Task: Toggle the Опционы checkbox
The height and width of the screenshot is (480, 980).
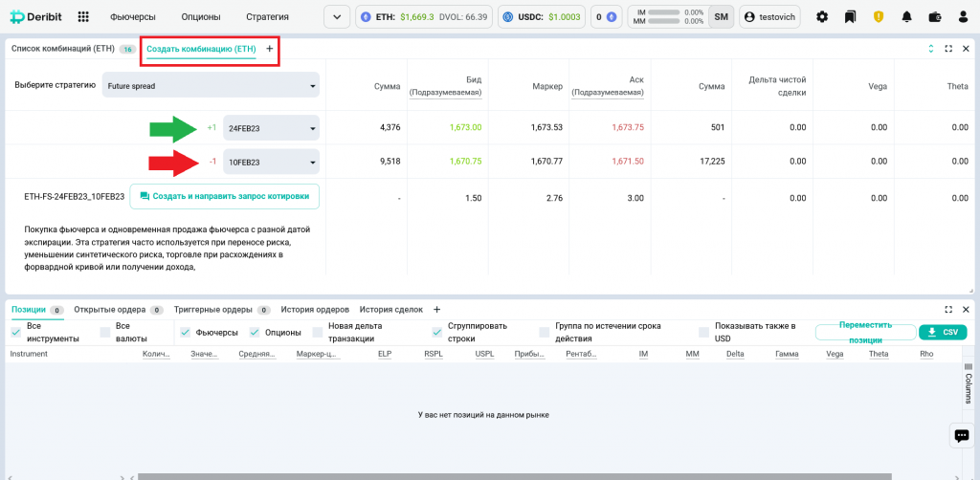Action: pyautogui.click(x=255, y=332)
